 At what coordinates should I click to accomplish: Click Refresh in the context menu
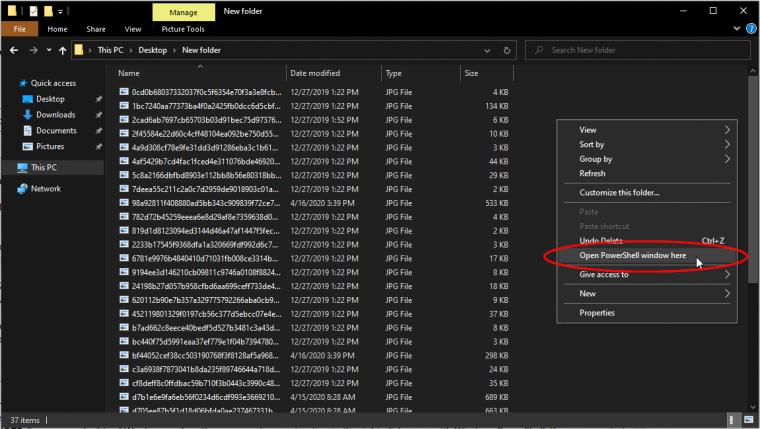[647, 174]
